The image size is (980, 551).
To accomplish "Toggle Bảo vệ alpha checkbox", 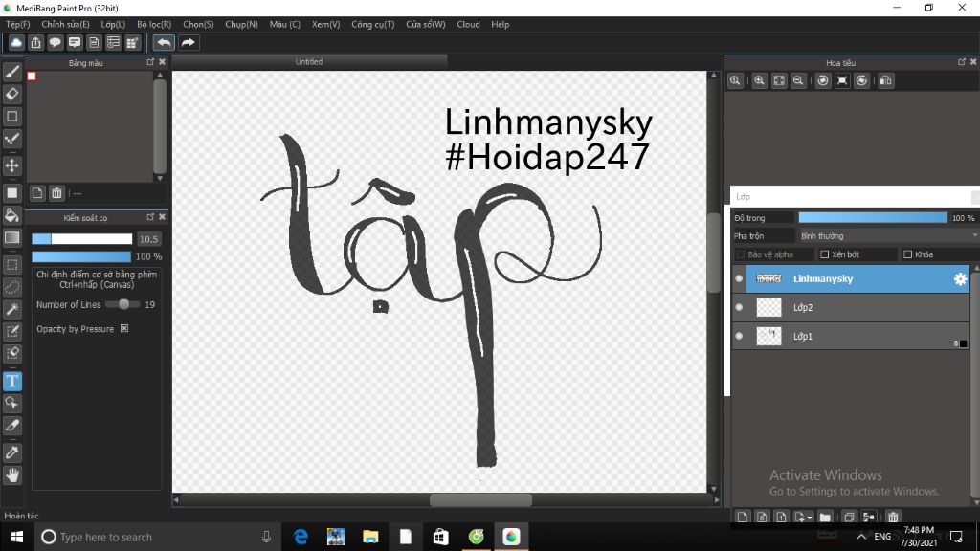I will coord(741,254).
